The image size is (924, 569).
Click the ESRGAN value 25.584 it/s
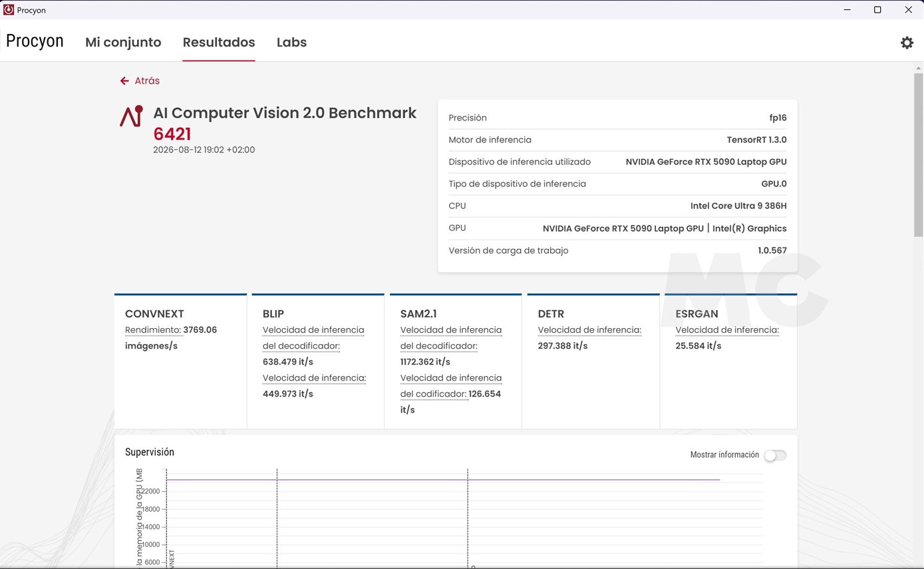pyautogui.click(x=698, y=346)
